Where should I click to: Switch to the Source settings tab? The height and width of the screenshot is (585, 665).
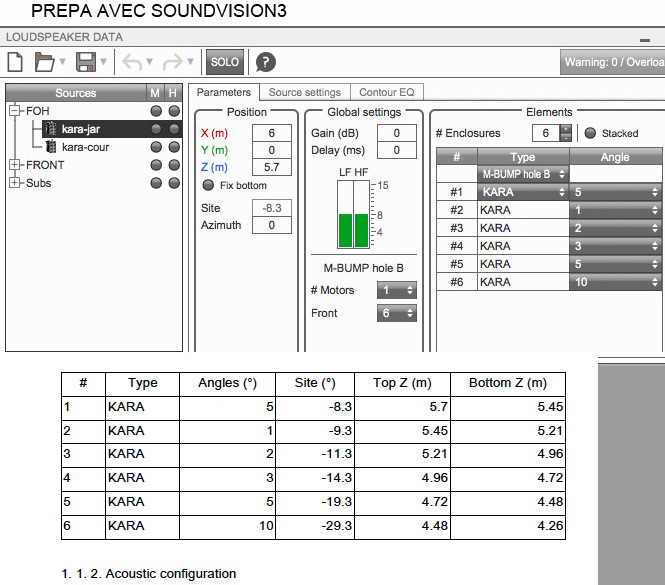pyautogui.click(x=305, y=92)
